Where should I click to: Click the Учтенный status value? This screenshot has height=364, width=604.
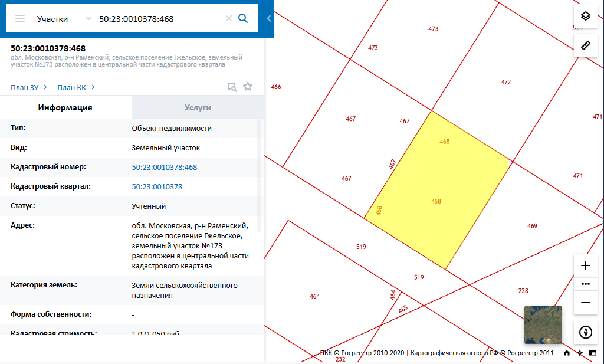pyautogui.click(x=149, y=206)
